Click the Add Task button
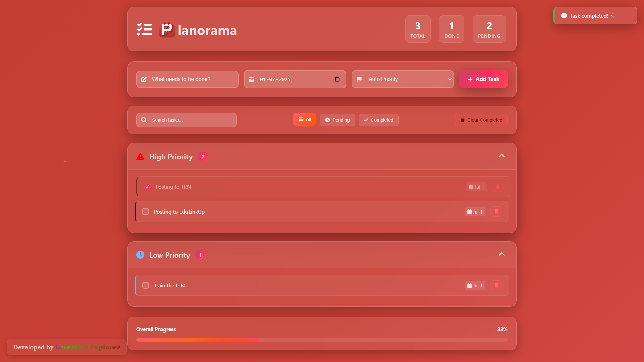Viewport: 644px width, 362px height. point(483,79)
